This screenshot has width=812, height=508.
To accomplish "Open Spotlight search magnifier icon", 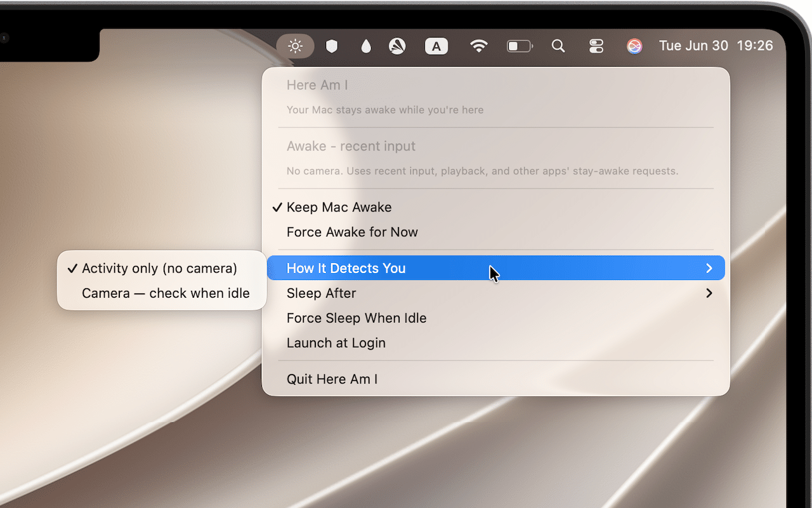I will pos(558,46).
